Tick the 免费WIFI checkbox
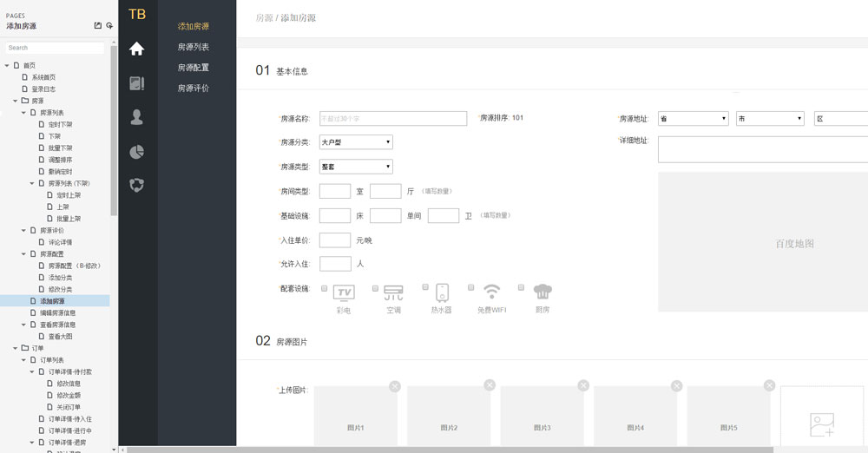 click(x=471, y=287)
